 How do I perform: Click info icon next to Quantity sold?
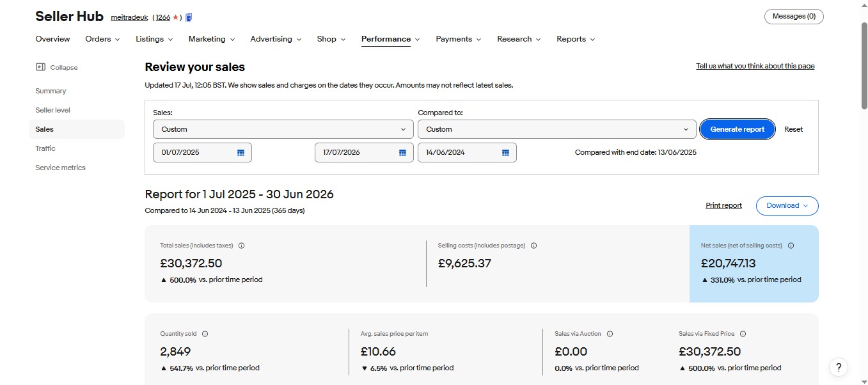pyautogui.click(x=205, y=334)
